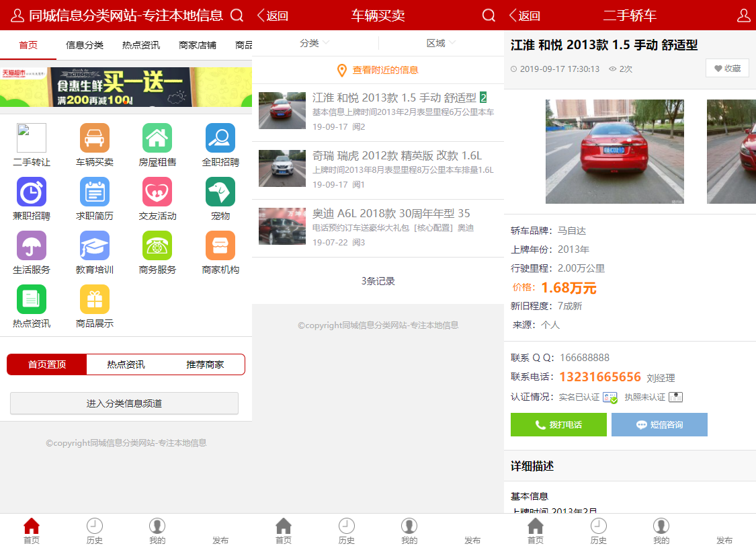Screen dimensions: 756x546
Task: Click the timestamp 2019-09-17 17:30:13
Action: coord(560,69)
